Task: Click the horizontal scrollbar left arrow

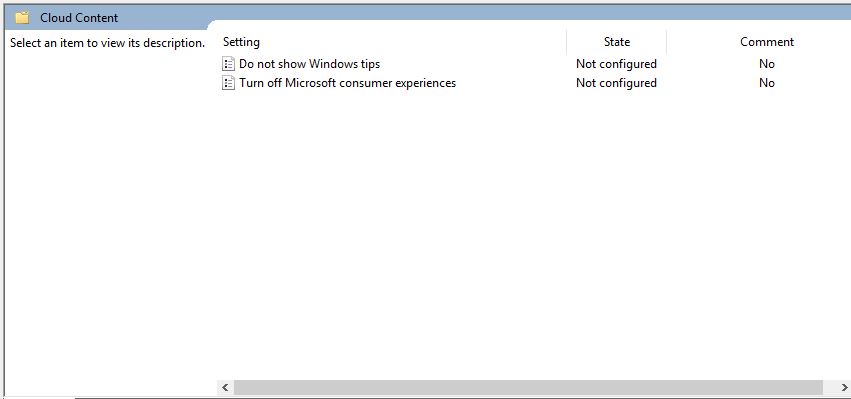Action: coord(225,388)
